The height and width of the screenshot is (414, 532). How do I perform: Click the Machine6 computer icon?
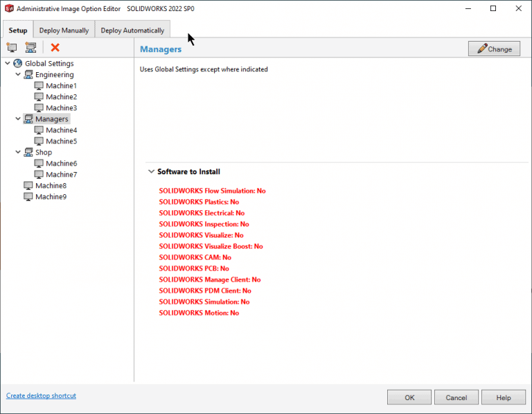pos(39,164)
